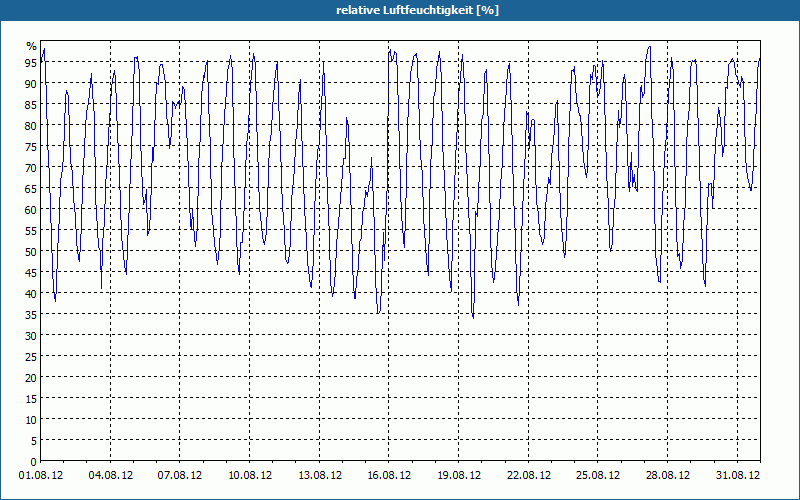800x500 pixels.
Task: Click the date label 28.08.12
Action: click(667, 475)
